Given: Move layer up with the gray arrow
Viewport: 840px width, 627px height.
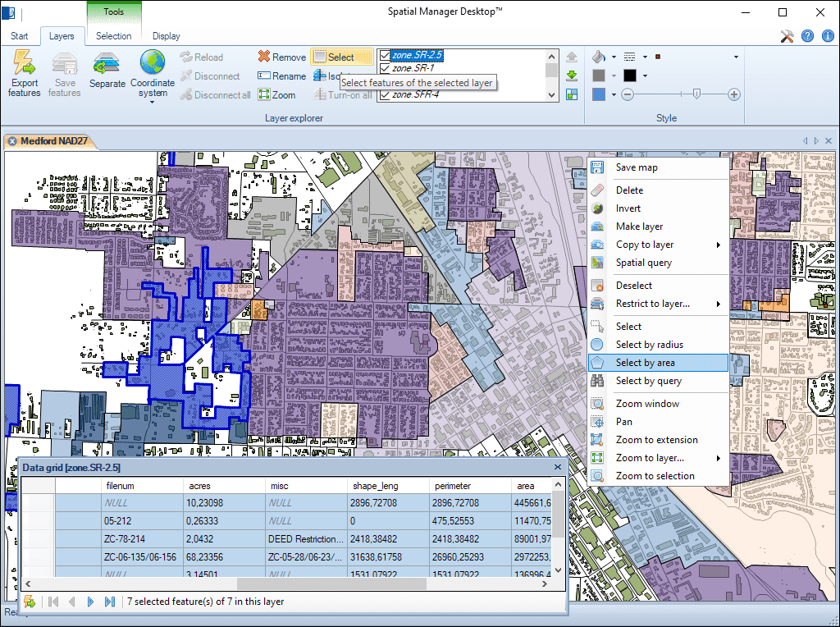Looking at the screenshot, I should pos(572,57).
